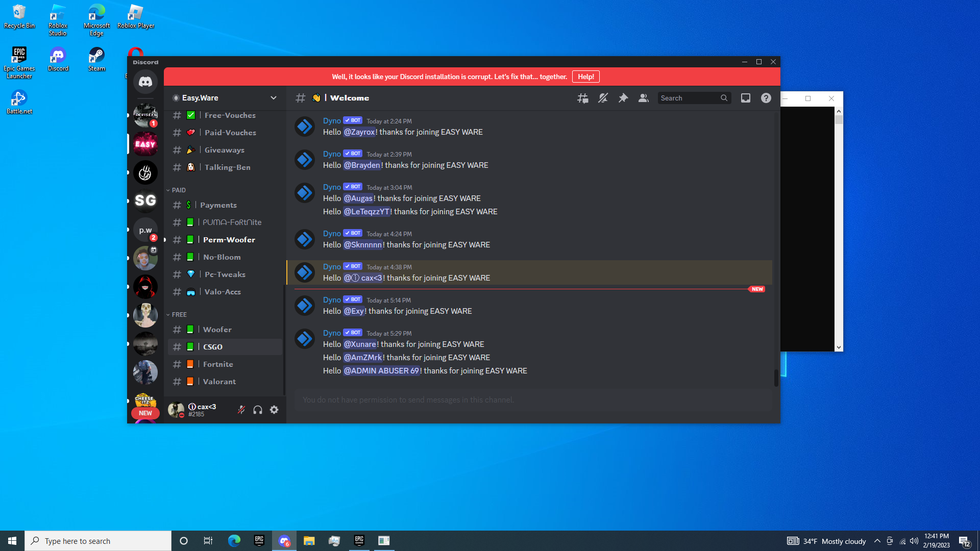
Task: Click the Discord message scrollbar thumb
Action: tap(776, 378)
